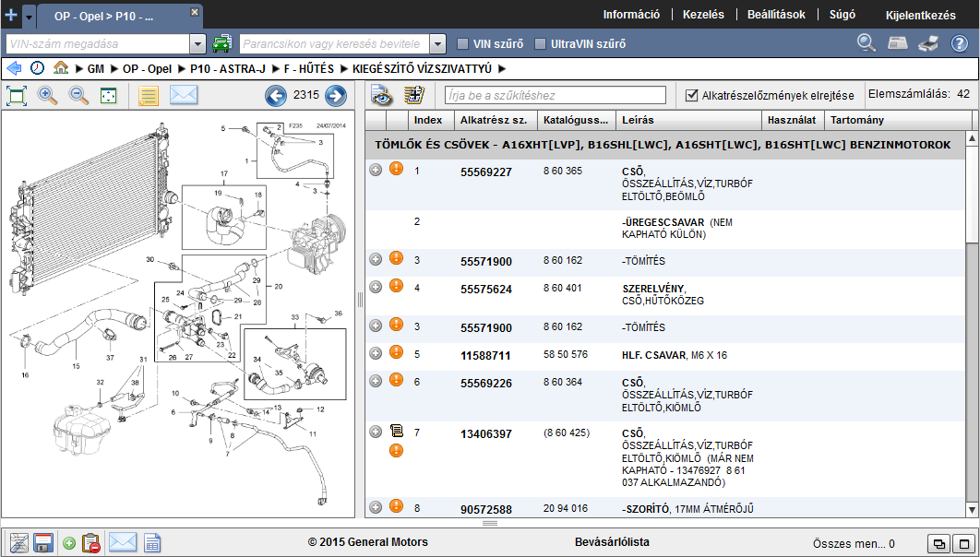The image size is (980, 557).
Task: Open the Súgó menu
Action: click(x=842, y=15)
